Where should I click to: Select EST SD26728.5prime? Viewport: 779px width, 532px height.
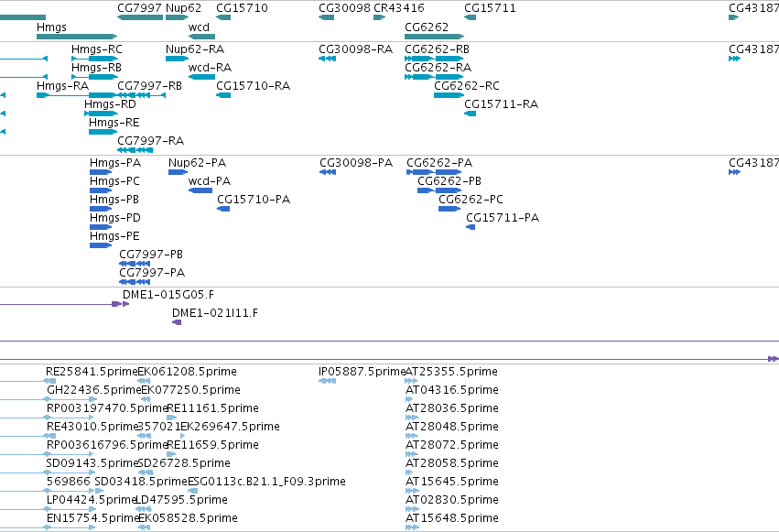pos(146,472)
